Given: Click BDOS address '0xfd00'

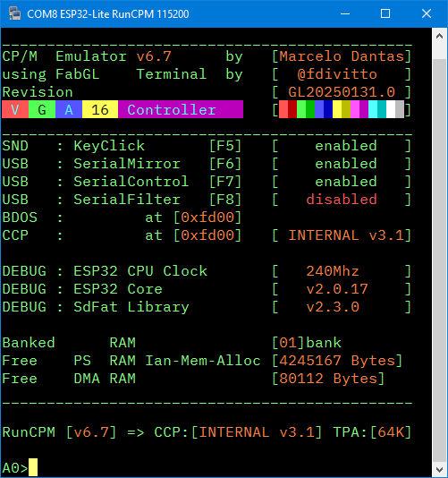Looking at the screenshot, I should pyautogui.click(x=207, y=218).
